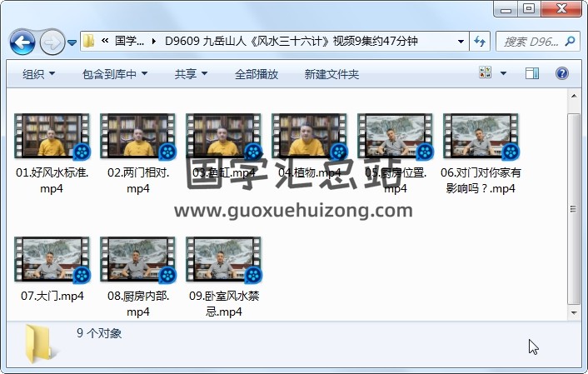Select the 06.对门对你家有影响吗 thumbnail
This screenshot has width=588, height=374.
[481, 136]
